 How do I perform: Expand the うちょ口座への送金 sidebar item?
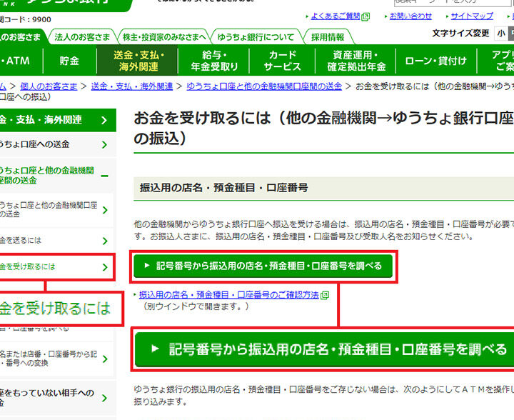pos(105,145)
